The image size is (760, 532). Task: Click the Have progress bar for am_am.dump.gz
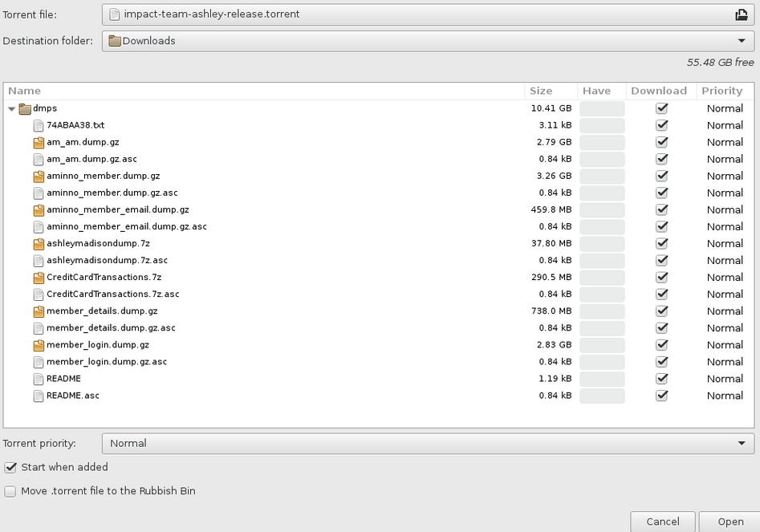(602, 143)
